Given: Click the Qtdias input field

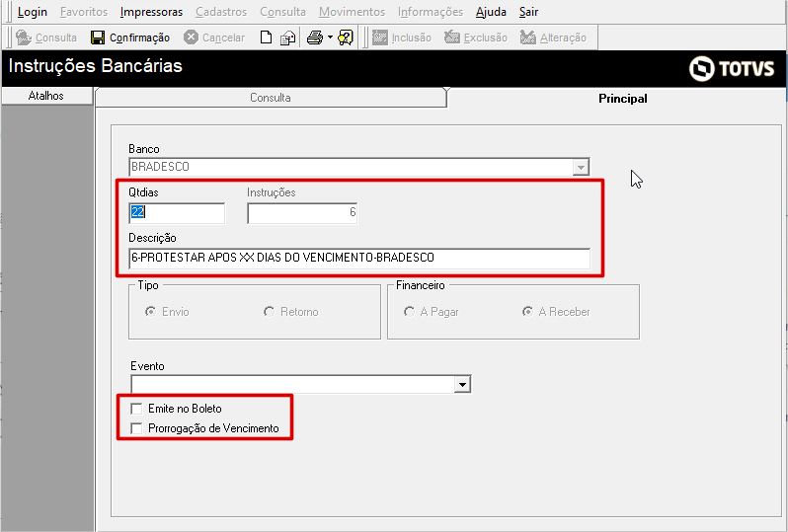Looking at the screenshot, I should click(x=177, y=212).
